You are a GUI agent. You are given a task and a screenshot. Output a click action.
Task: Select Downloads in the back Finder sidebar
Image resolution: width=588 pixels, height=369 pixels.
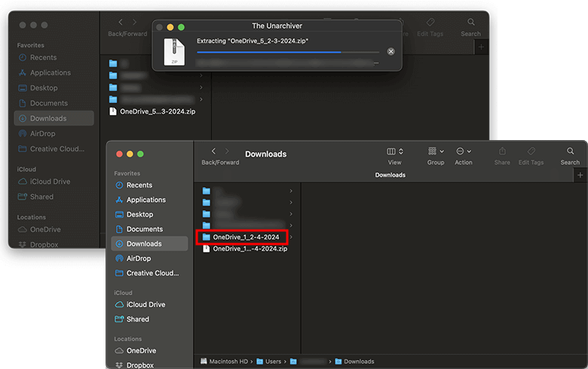tap(54, 118)
